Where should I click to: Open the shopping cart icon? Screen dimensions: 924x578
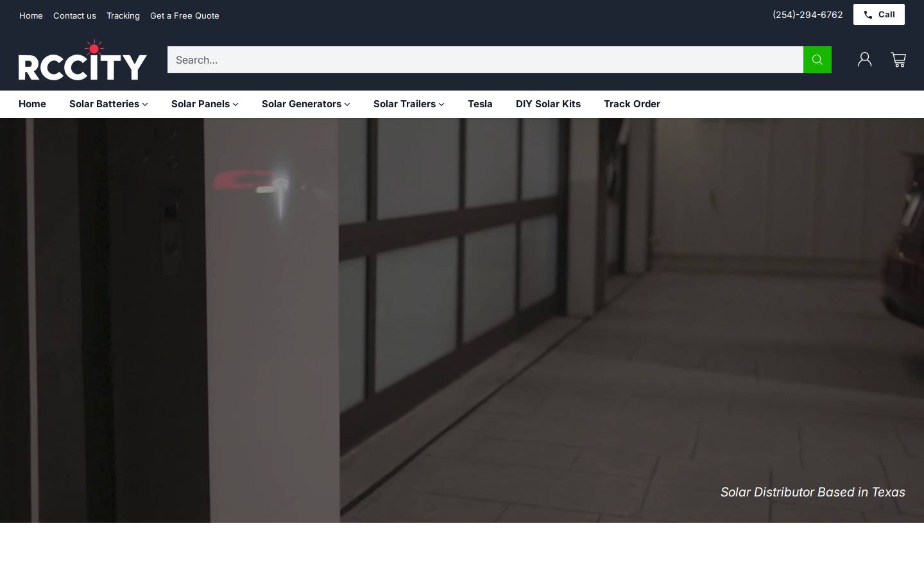pos(898,60)
